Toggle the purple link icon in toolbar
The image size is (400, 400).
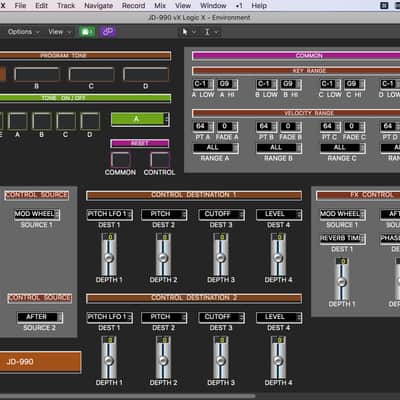(108, 32)
